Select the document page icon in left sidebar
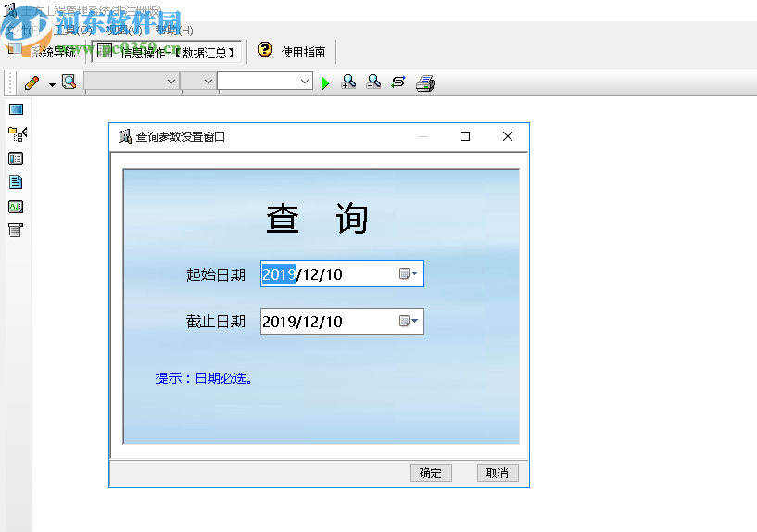The width and height of the screenshot is (757, 532). click(16, 182)
